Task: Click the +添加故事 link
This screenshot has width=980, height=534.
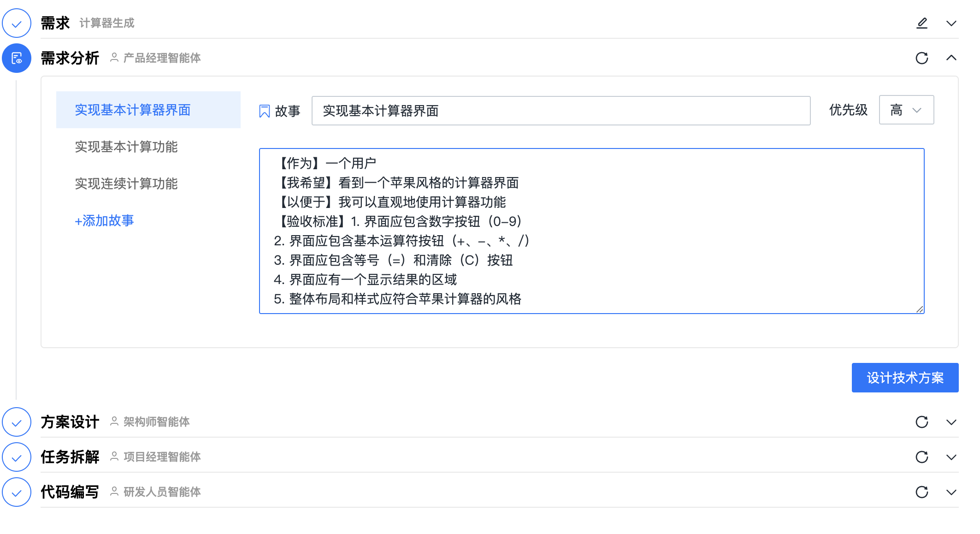Action: (x=105, y=221)
